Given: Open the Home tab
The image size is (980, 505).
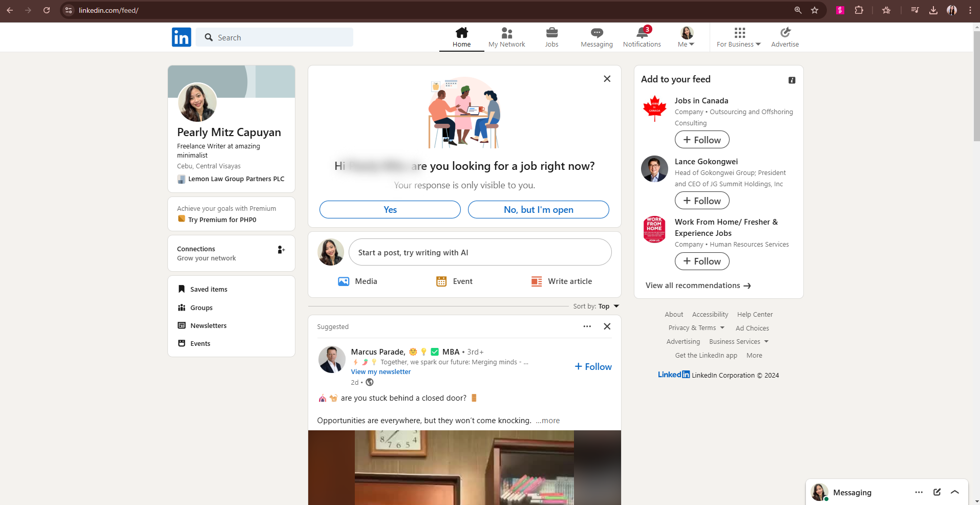Looking at the screenshot, I should coord(461,37).
